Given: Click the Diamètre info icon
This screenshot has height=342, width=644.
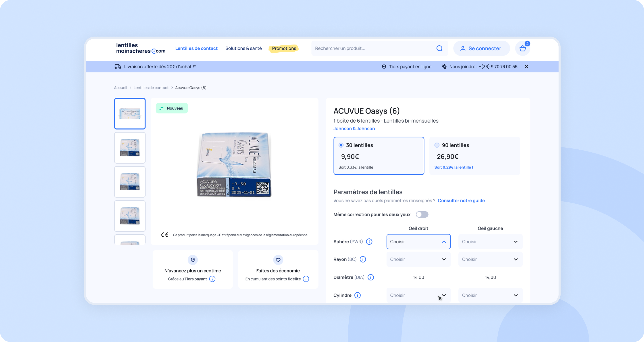Looking at the screenshot, I should 371,277.
